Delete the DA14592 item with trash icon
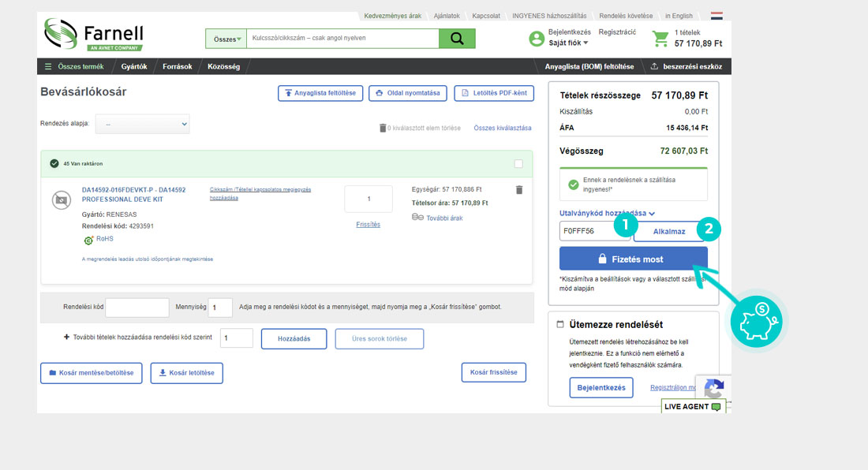Viewport: 868px width, 470px height. (x=519, y=190)
